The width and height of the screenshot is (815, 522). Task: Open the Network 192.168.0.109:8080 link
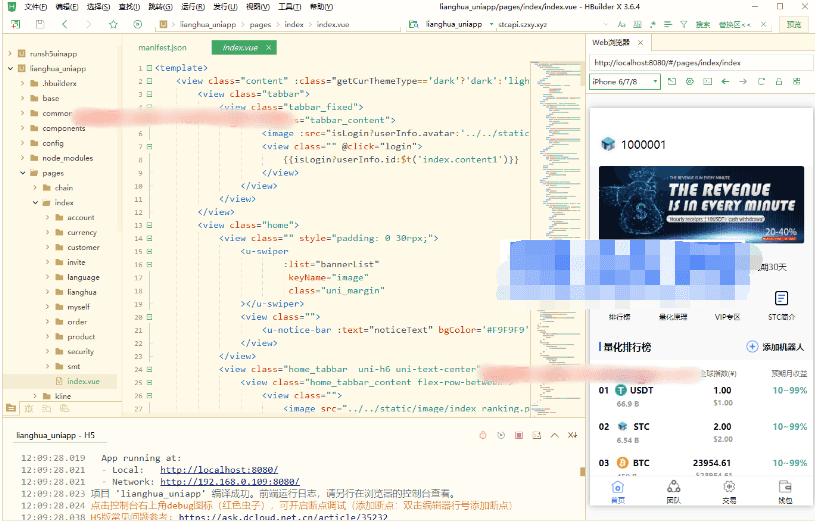click(230, 482)
